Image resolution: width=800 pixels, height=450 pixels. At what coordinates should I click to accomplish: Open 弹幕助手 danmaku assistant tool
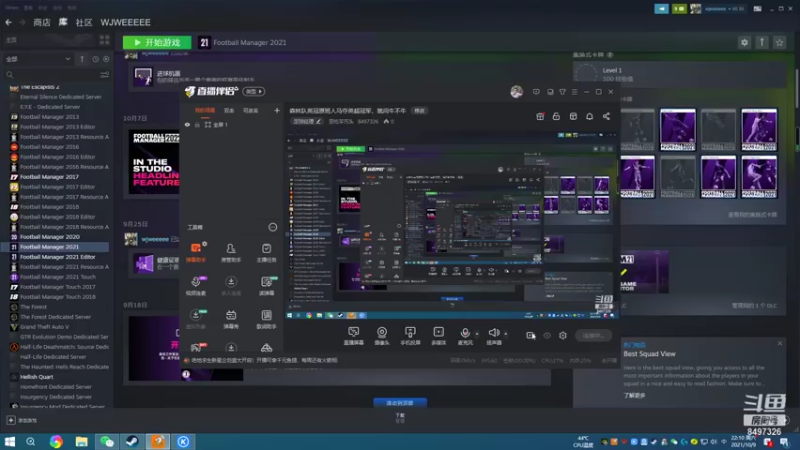coord(196,253)
